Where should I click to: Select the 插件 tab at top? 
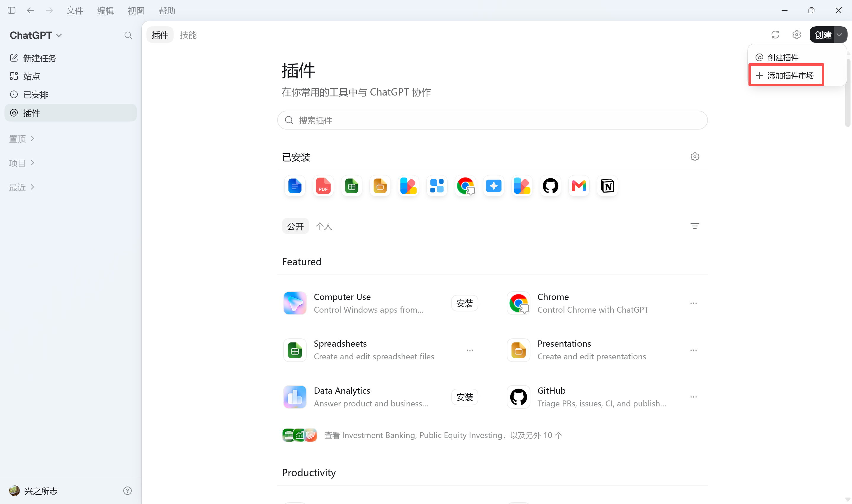tap(160, 35)
